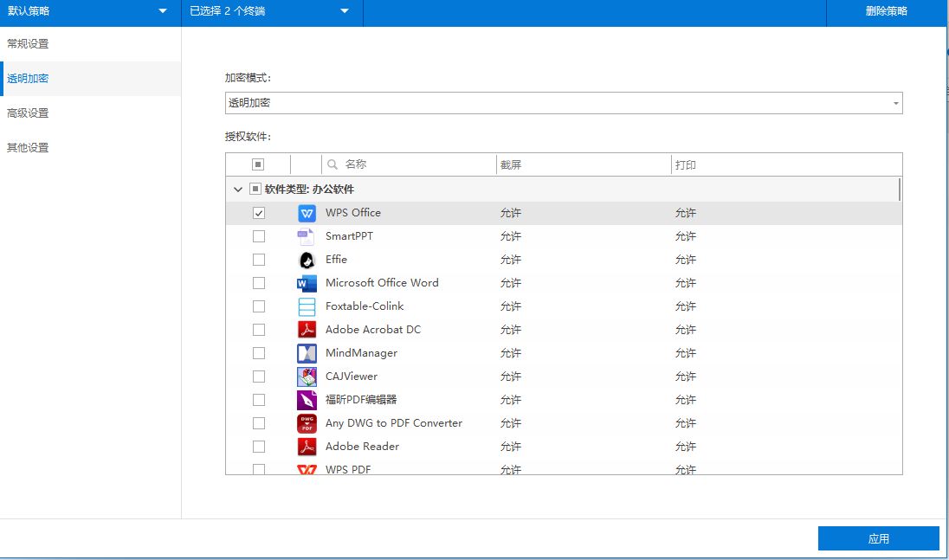The width and height of the screenshot is (949, 560).
Task: Check the SmartPPT checkbox
Action: pyautogui.click(x=258, y=236)
